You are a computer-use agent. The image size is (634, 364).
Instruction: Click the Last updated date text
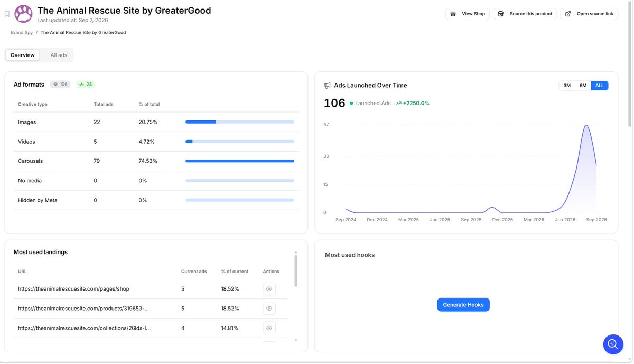tap(72, 21)
